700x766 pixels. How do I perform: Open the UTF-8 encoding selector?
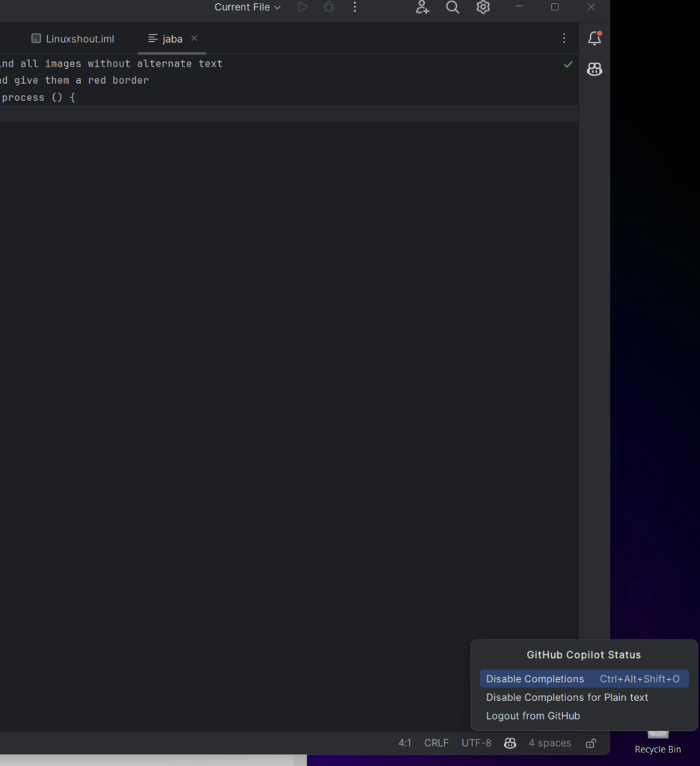coord(476,743)
